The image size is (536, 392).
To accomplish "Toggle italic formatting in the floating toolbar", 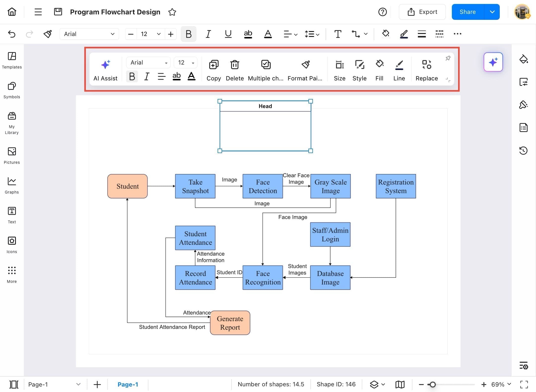I will coord(147,76).
